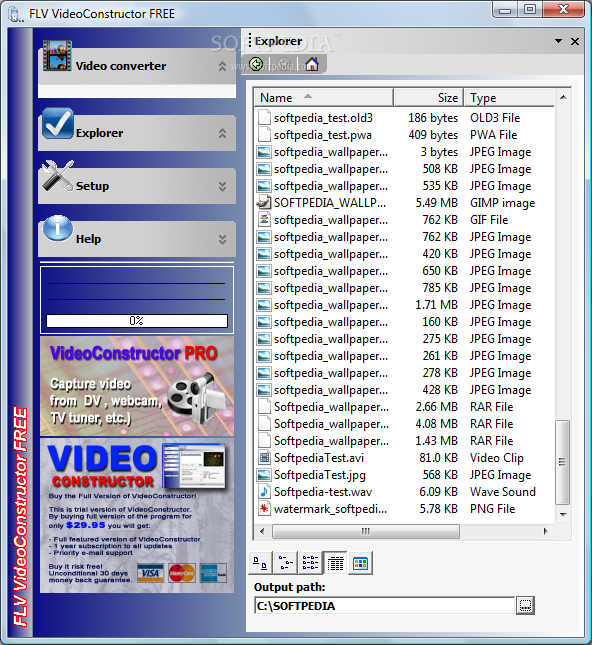
Task: Minimize the FLV VideoConstructor window
Action: 505,9
